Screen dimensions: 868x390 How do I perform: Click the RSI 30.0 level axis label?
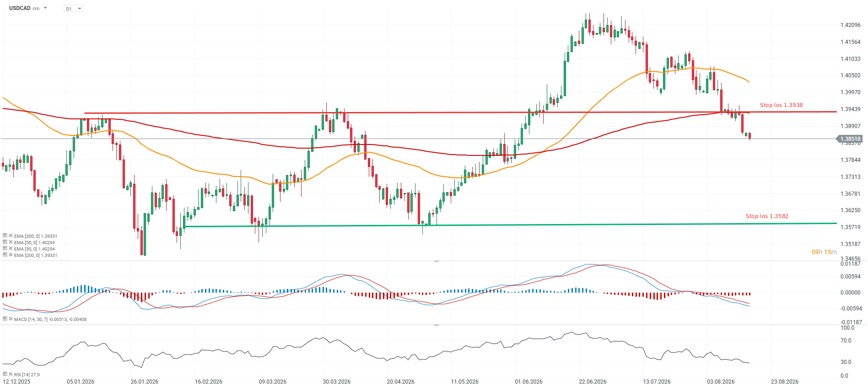[846, 362]
